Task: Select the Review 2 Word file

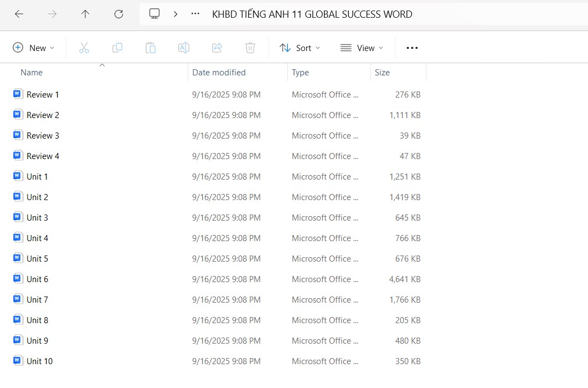Action: tap(43, 115)
